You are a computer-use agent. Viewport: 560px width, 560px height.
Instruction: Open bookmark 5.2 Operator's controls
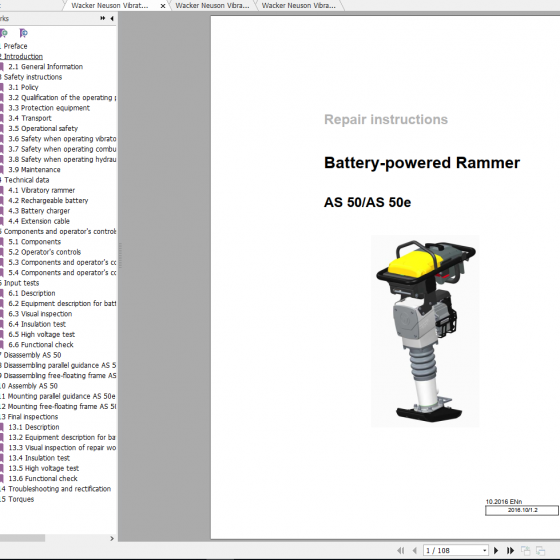point(45,252)
